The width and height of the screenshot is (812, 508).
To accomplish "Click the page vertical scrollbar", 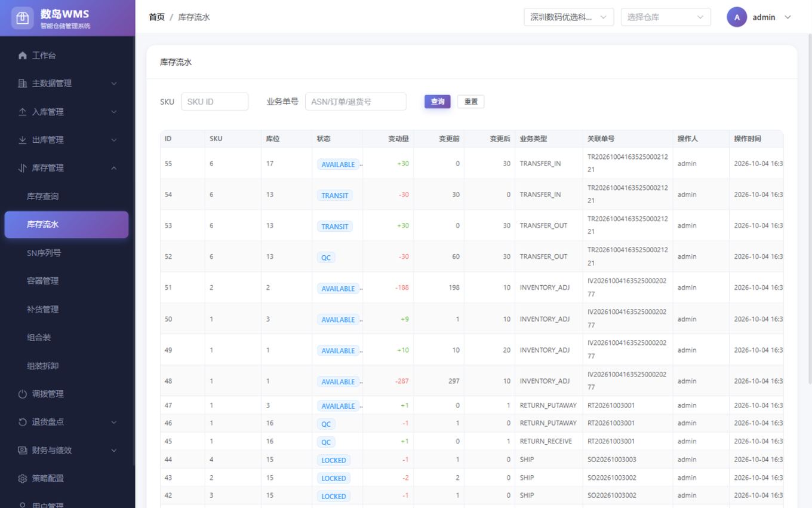I will (x=810, y=209).
